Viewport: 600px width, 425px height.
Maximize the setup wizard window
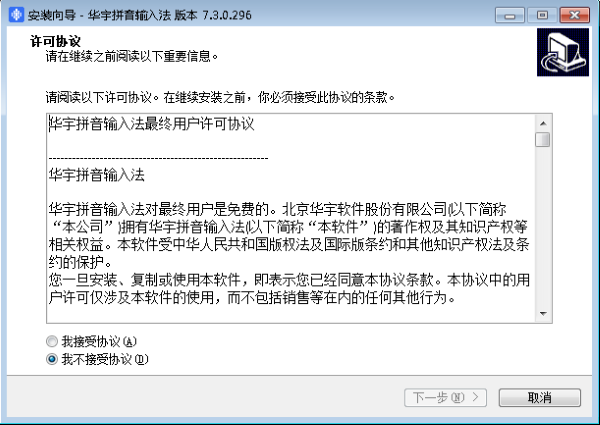coord(542,15)
